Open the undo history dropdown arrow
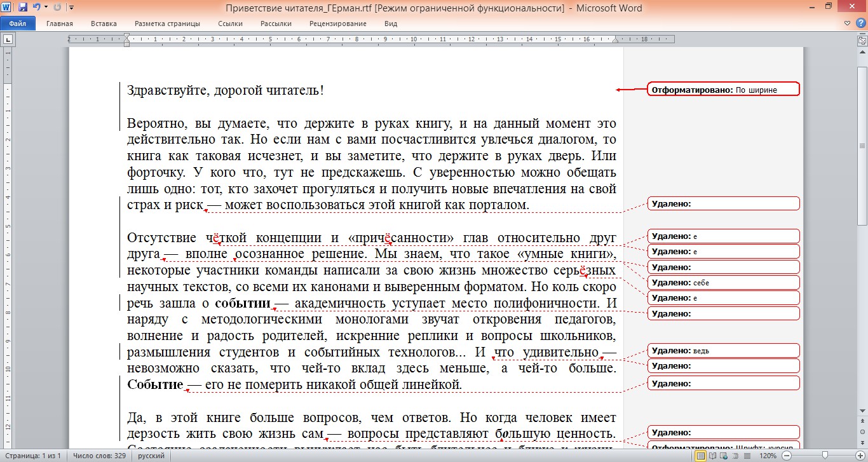This screenshot has width=868, height=462. 46,8
